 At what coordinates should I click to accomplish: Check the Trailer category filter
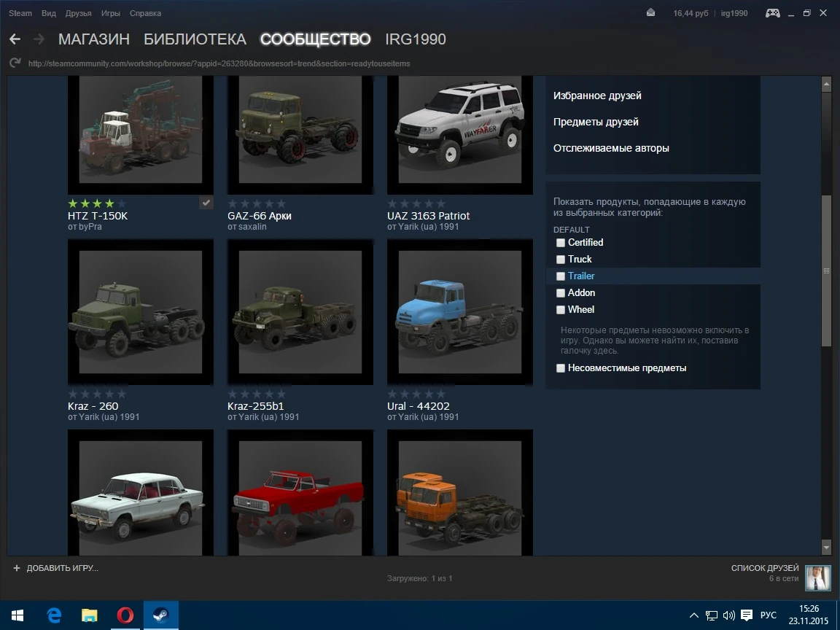pyautogui.click(x=560, y=276)
